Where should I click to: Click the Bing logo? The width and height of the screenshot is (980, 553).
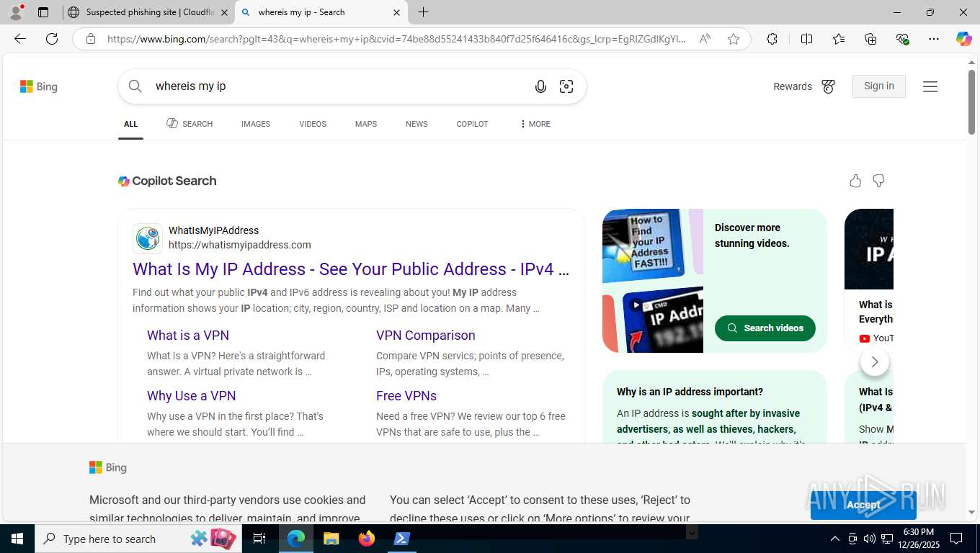pos(39,86)
